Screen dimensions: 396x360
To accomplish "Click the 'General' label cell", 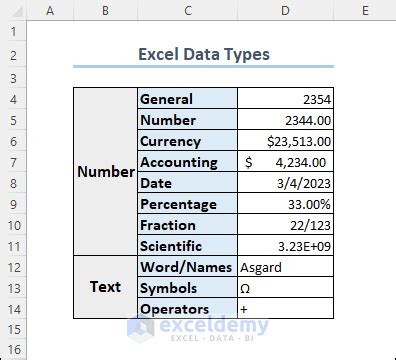I will pyautogui.click(x=188, y=99).
